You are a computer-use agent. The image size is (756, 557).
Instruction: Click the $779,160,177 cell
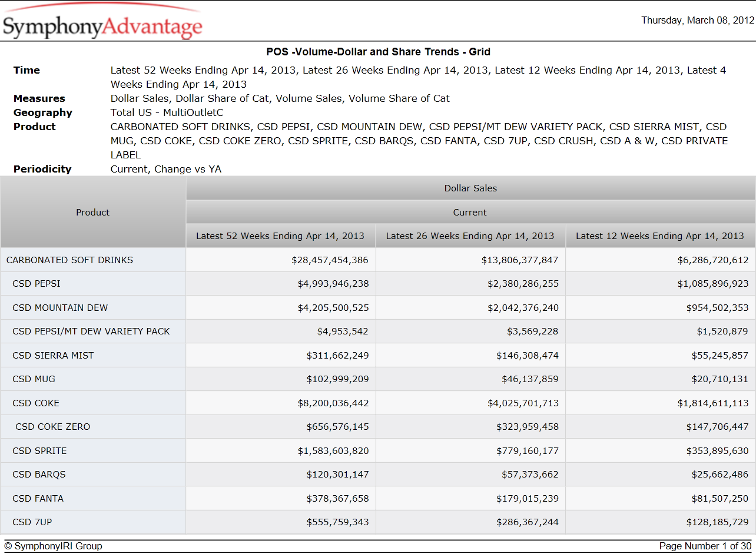470,450
